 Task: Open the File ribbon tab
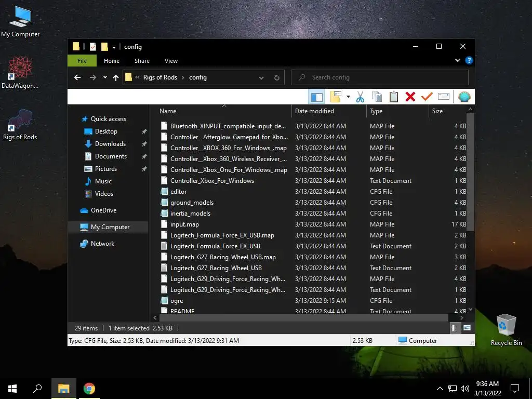82,61
